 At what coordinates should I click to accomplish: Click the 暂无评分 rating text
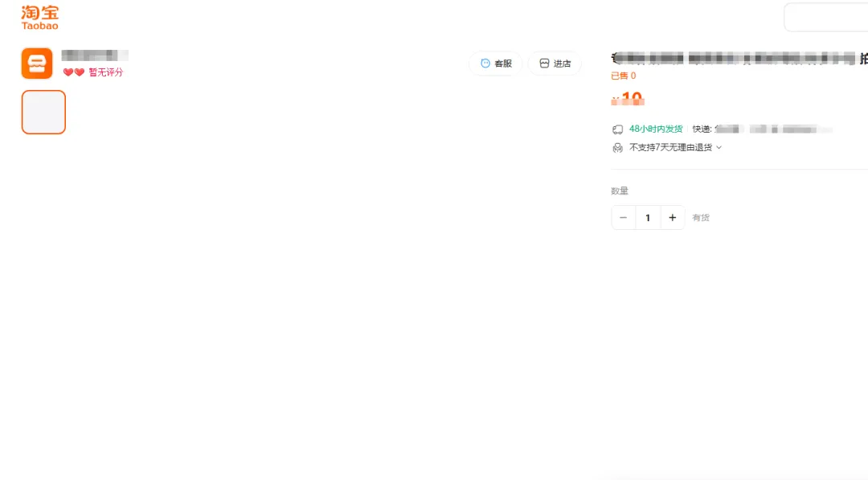pos(106,72)
